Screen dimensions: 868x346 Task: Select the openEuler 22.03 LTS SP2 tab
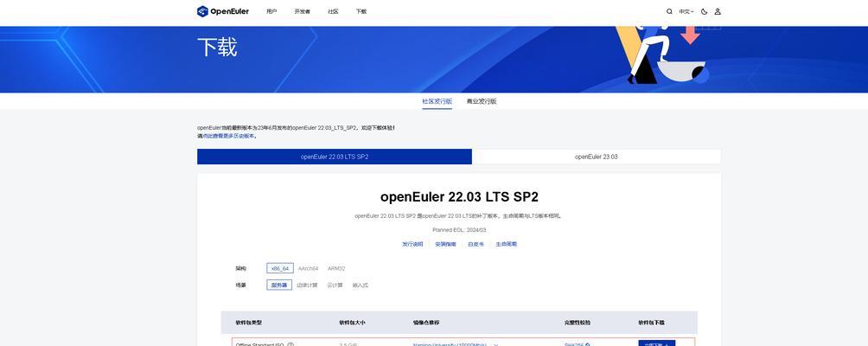pos(335,157)
